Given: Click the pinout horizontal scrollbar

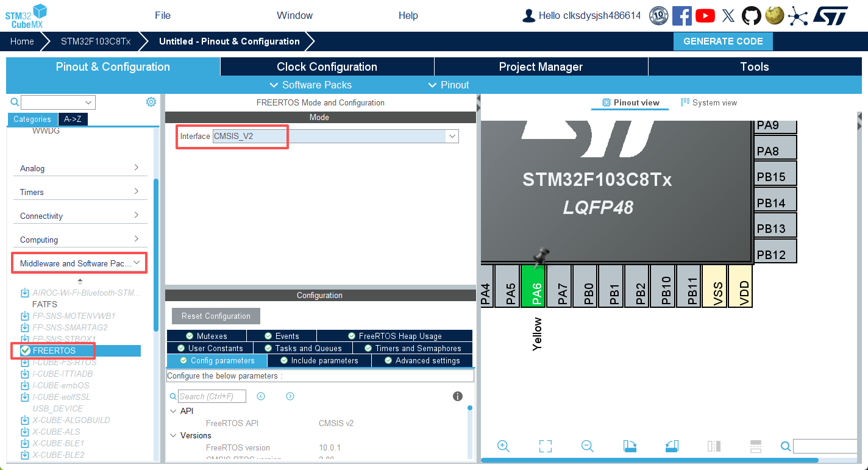Looking at the screenshot, I should point(649,460).
